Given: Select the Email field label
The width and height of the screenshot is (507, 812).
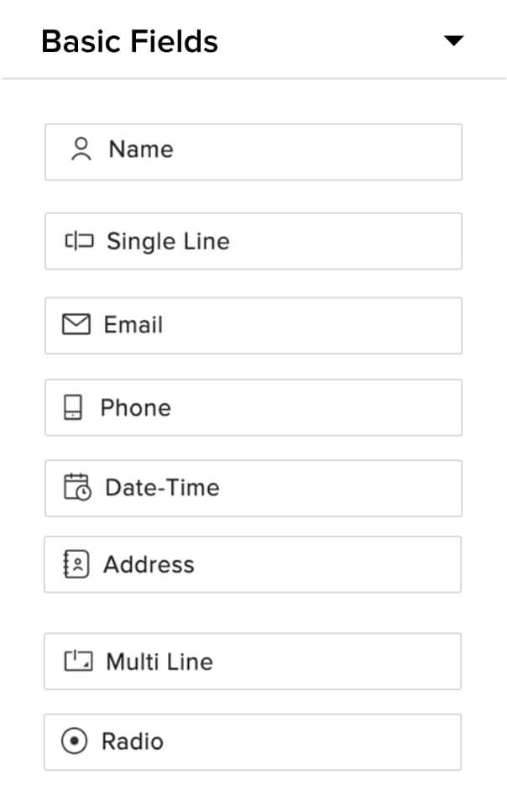Looking at the screenshot, I should [133, 325].
